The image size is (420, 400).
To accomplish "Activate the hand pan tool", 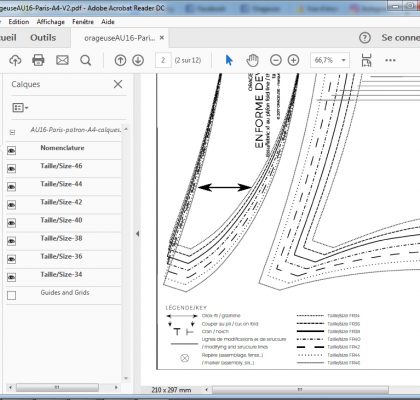I will (x=252, y=60).
